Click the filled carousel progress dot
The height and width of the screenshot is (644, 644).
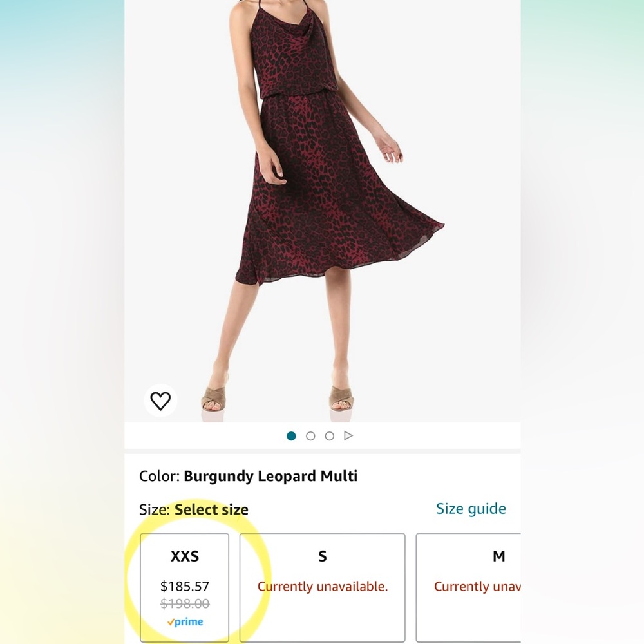292,436
